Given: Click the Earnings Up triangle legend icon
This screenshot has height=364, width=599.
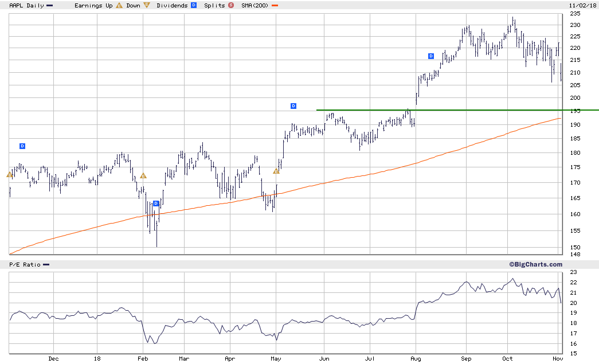Looking at the screenshot, I should tap(119, 5).
